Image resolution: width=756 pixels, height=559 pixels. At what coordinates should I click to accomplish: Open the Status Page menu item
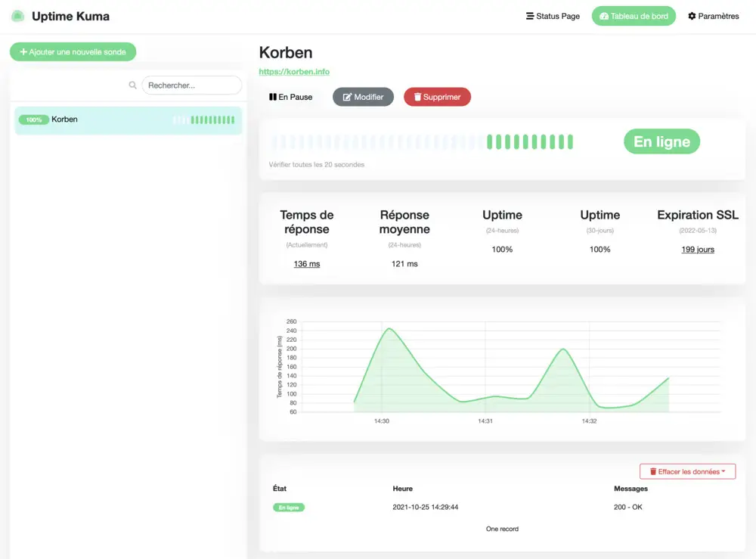[553, 16]
